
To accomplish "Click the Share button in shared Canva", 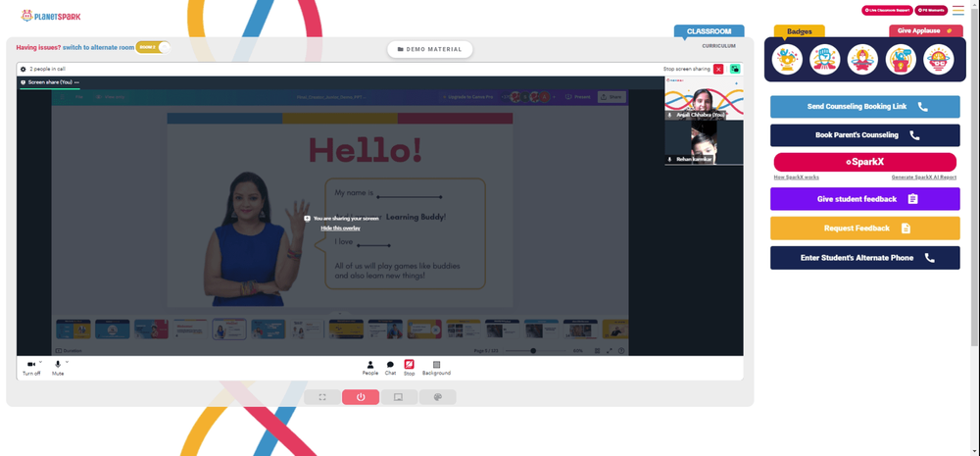I will pyautogui.click(x=612, y=97).
